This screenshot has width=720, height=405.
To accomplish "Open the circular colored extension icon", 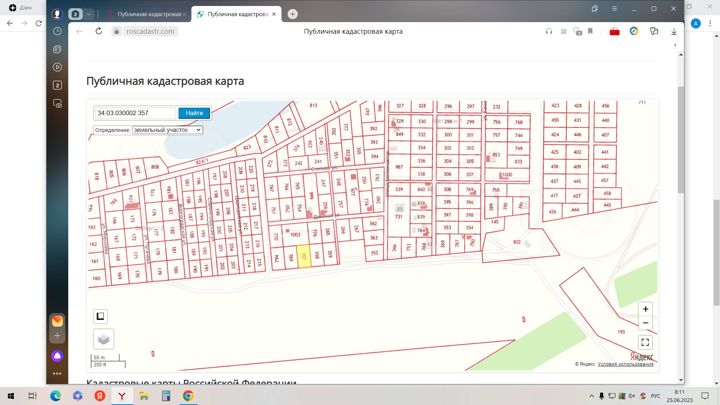I will click(634, 31).
